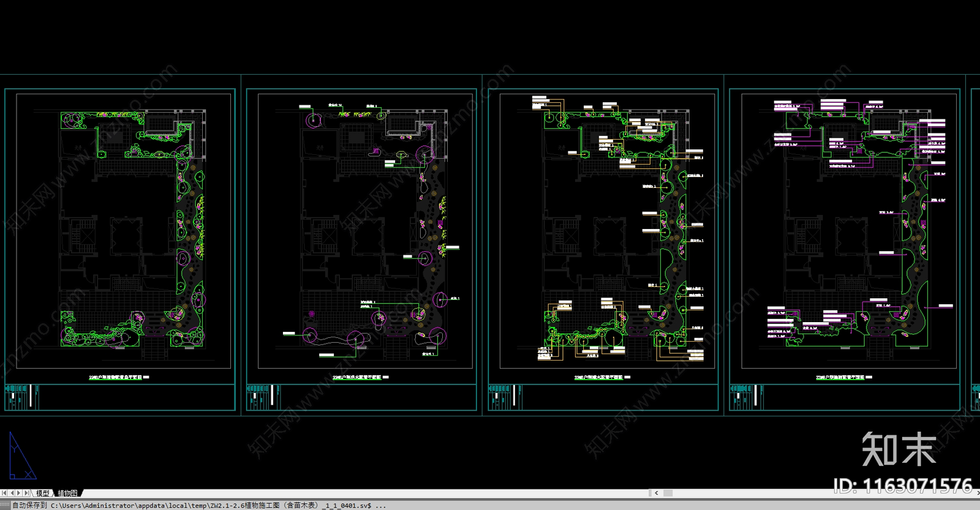The width and height of the screenshot is (980, 510).
Task: Click the horizontal scrollbar left arrow
Action: 656,493
